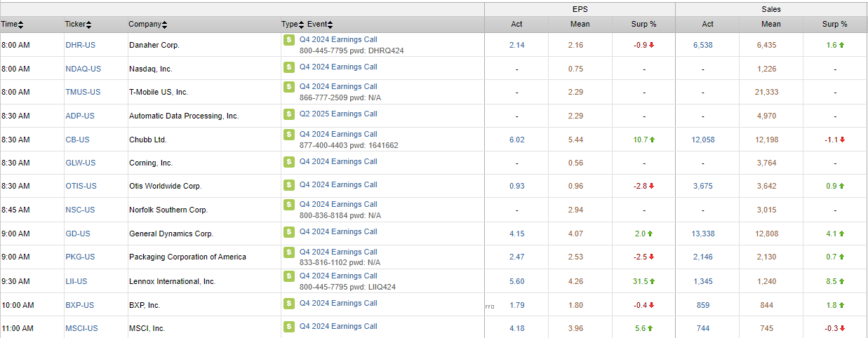Click the earnings icon in MSCI, Inc. row
This screenshot has height=338, width=868.
[288, 327]
